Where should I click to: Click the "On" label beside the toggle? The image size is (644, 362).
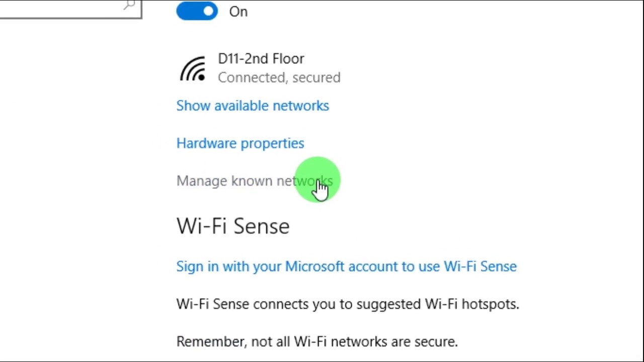tap(238, 12)
